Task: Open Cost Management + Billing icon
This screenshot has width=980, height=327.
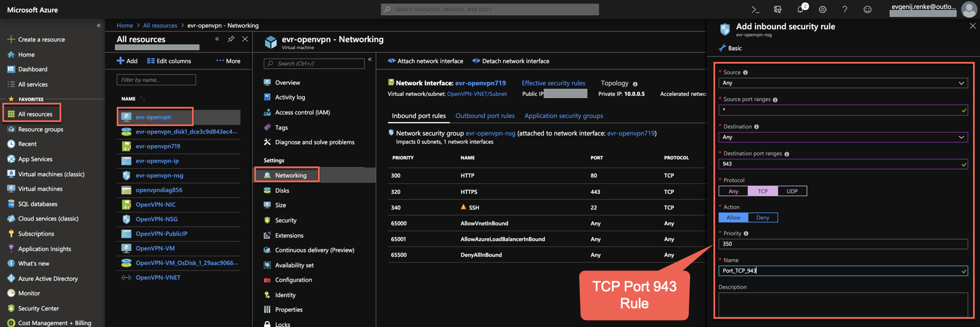Action: [11, 323]
